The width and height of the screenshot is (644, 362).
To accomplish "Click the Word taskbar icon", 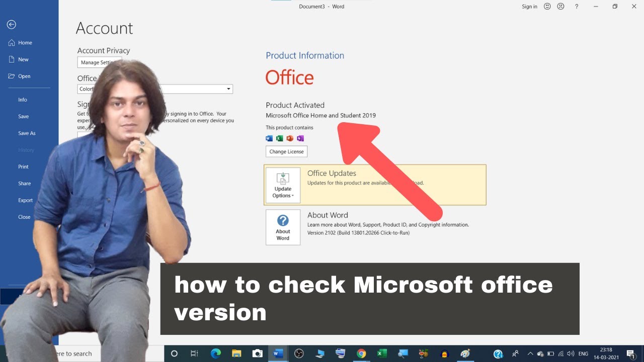I will [x=278, y=353].
